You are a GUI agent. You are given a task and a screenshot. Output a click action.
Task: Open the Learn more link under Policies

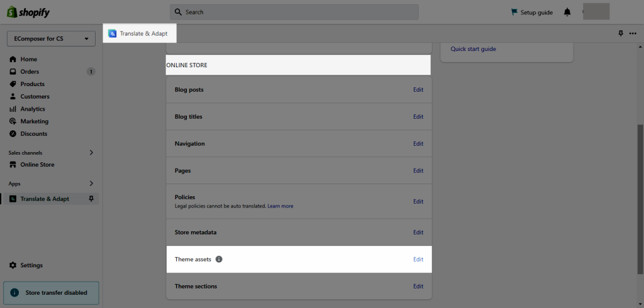(x=280, y=206)
